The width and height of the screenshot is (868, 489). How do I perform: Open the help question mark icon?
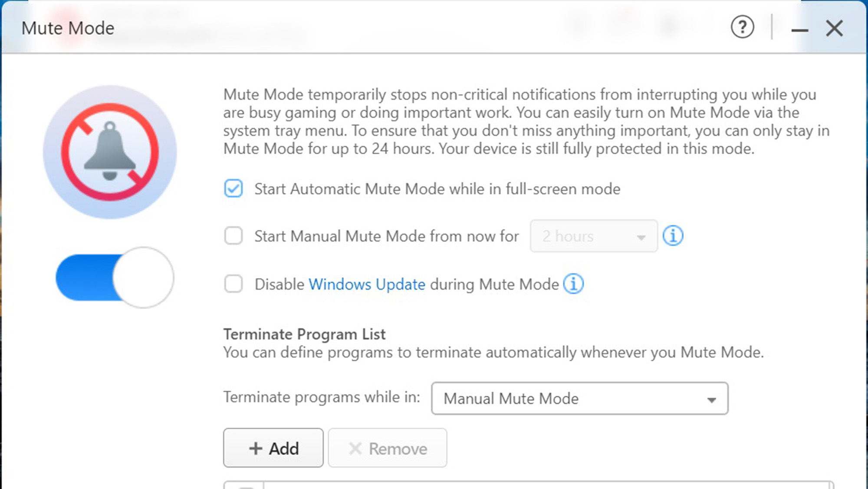742,27
